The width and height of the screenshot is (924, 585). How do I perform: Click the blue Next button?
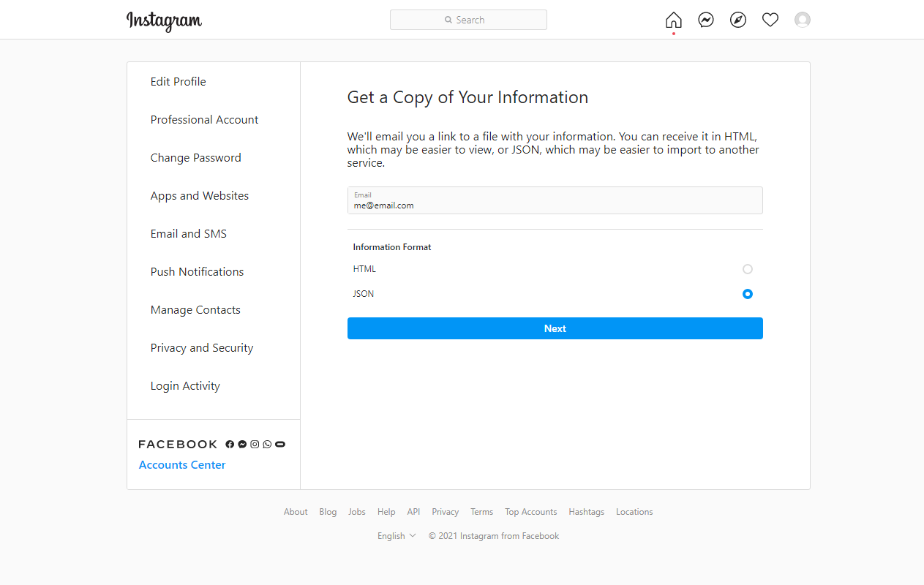click(555, 328)
